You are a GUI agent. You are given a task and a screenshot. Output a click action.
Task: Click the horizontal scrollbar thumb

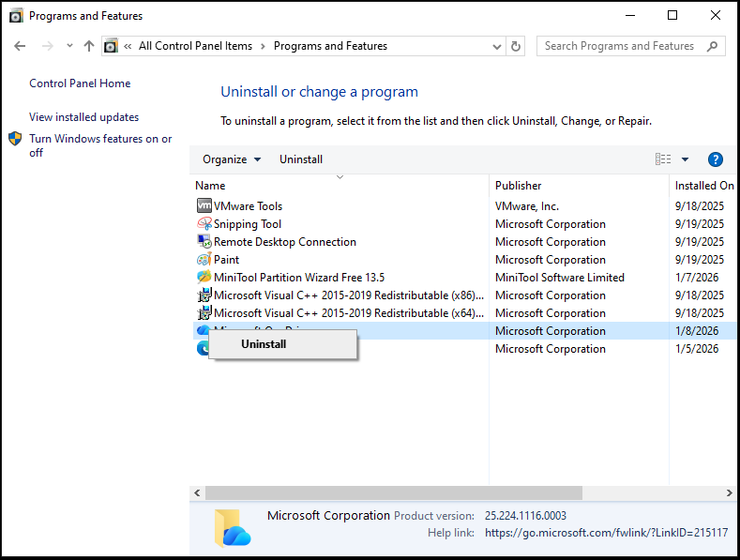coord(394,493)
